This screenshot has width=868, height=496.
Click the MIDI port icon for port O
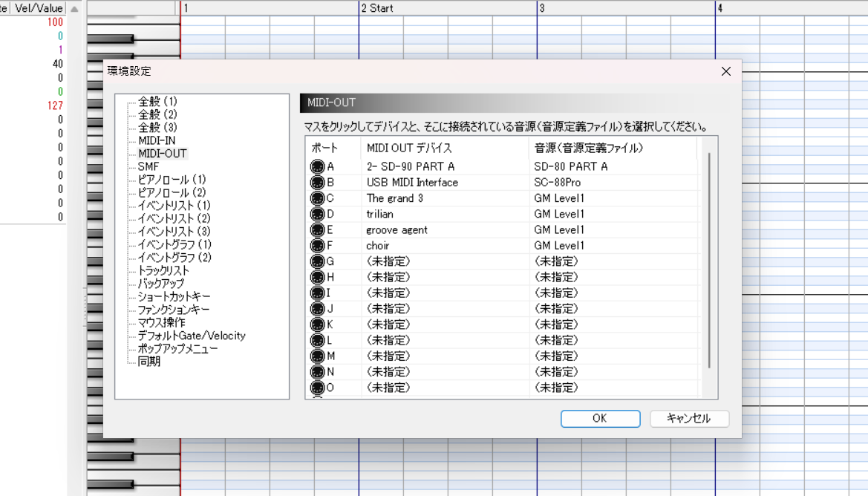(317, 388)
